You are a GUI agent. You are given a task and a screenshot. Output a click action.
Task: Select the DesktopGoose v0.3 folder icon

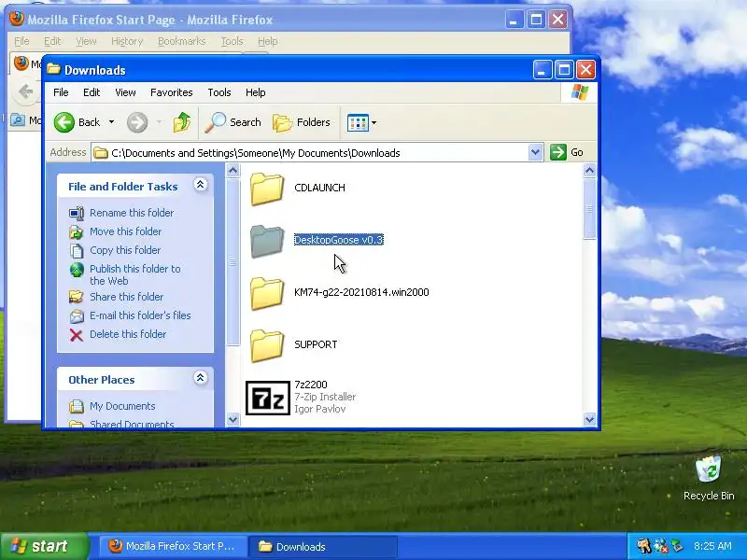tap(267, 241)
